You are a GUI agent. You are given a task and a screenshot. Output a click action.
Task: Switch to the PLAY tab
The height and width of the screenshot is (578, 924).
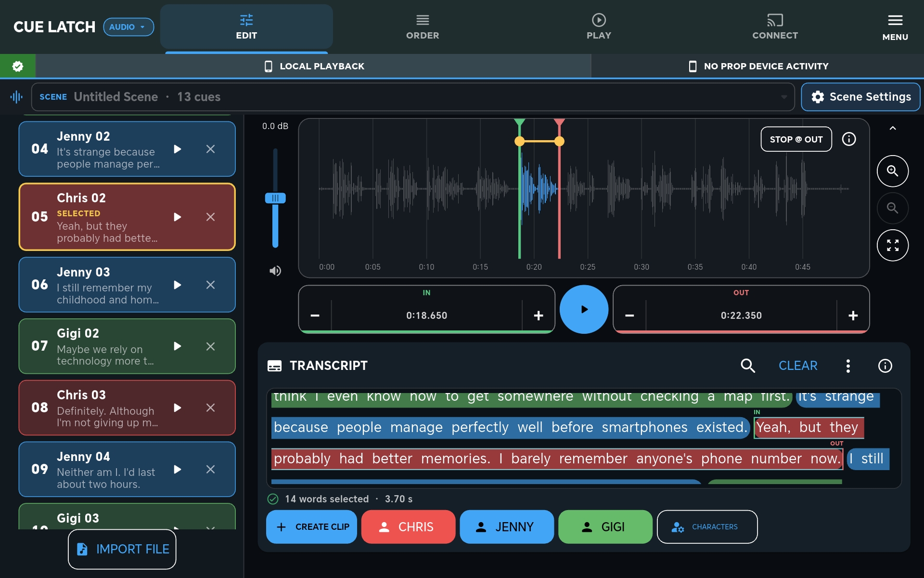[599, 27]
